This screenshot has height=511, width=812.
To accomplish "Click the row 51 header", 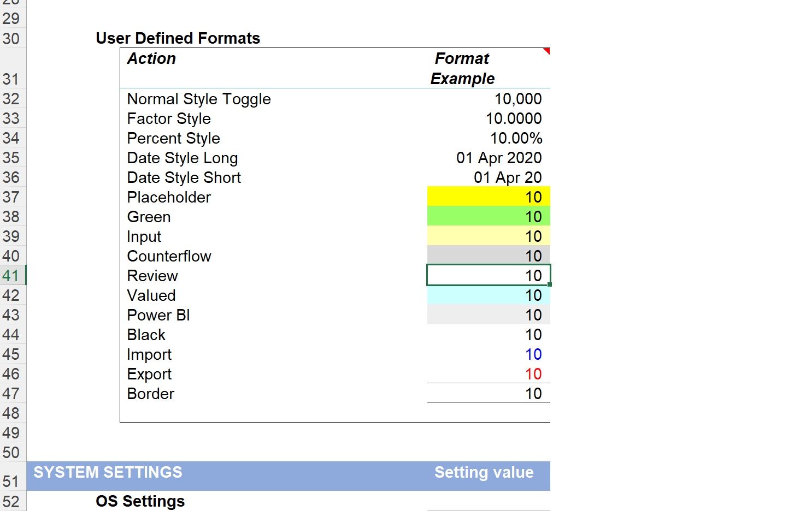I will [x=11, y=481].
